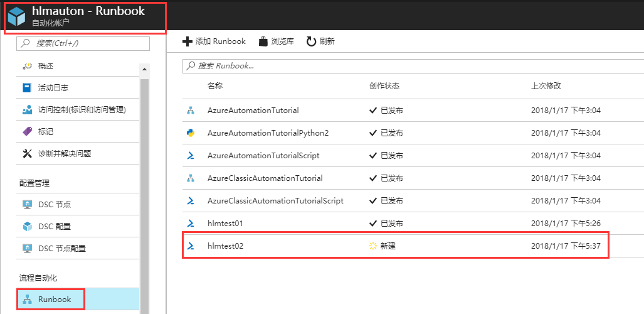Click the PowerShell icon of hlmtest01
Screen dimensions: 644x314
(x=190, y=224)
